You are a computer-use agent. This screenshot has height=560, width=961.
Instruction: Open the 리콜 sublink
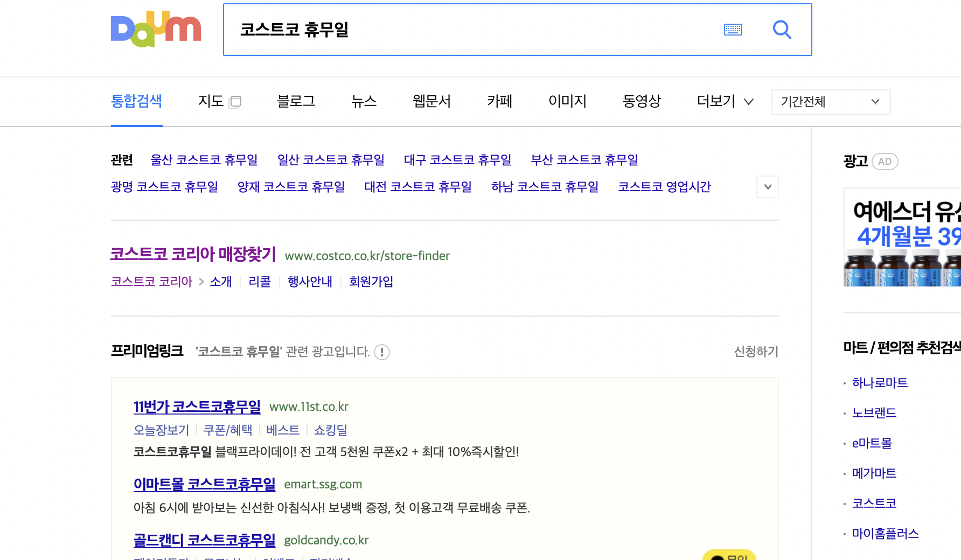(x=260, y=282)
